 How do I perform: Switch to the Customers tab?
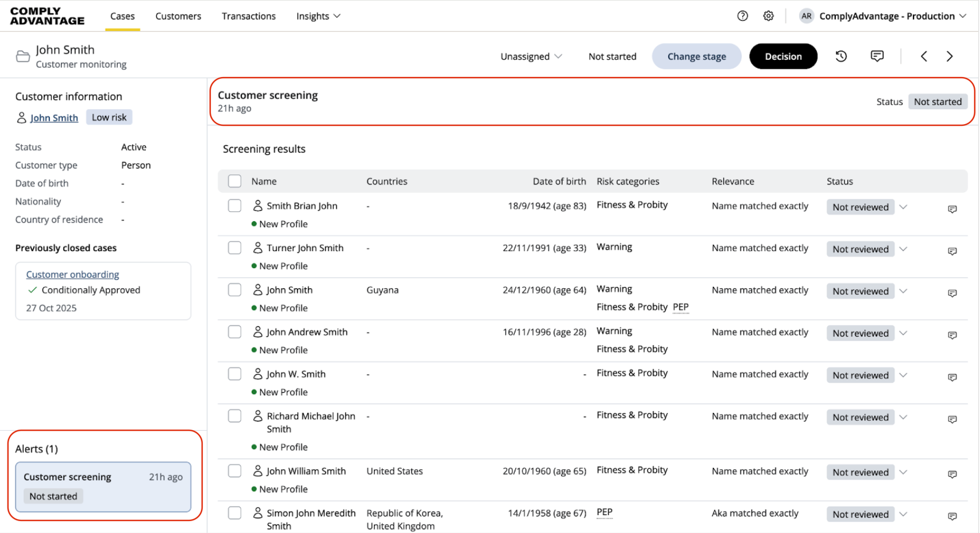178,16
